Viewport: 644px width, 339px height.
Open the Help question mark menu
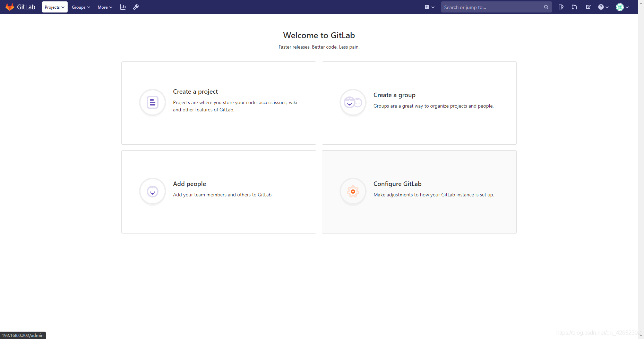pos(603,7)
